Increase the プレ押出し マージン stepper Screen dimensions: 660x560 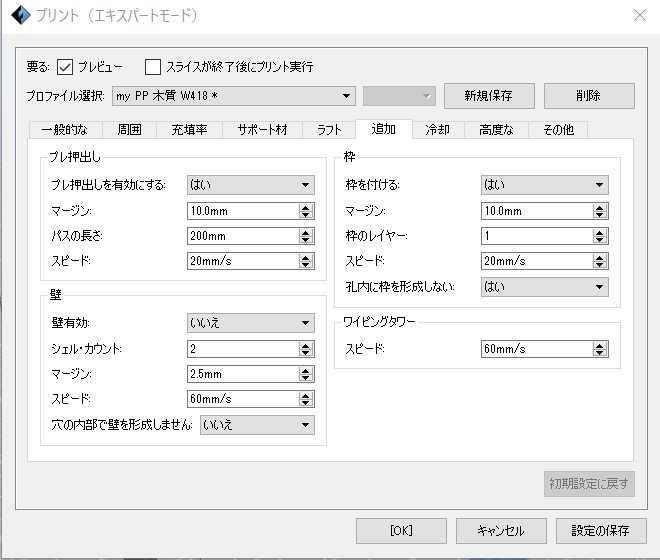coord(306,207)
